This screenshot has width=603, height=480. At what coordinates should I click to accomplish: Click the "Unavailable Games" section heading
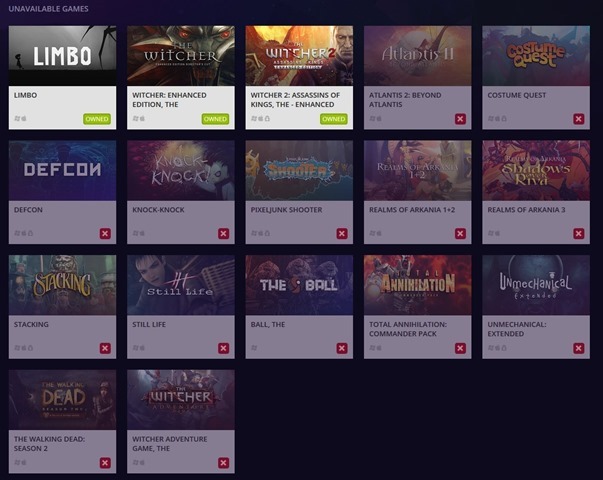(x=48, y=9)
